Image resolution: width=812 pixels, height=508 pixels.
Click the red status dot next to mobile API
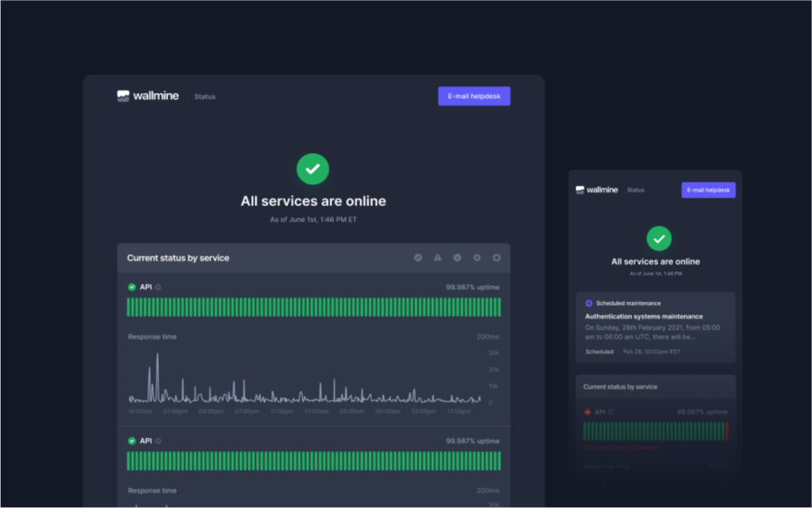point(588,412)
